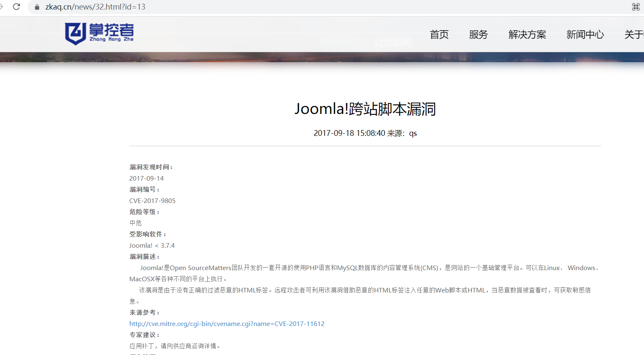Click the 专家建议 heading
This screenshot has height=355, width=644.
coord(145,335)
